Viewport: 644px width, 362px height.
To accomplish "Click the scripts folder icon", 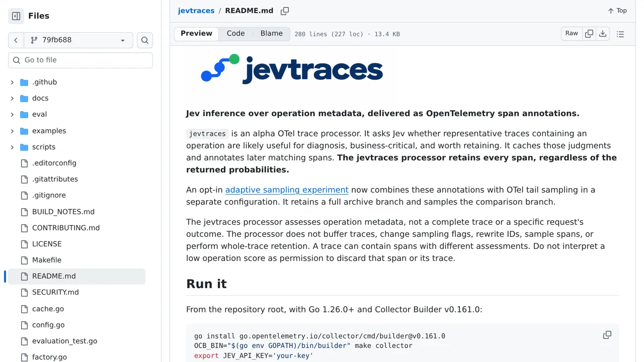I will coord(24,147).
